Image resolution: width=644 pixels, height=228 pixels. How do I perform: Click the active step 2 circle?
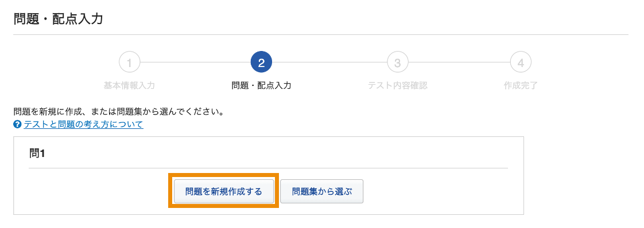pyautogui.click(x=261, y=63)
